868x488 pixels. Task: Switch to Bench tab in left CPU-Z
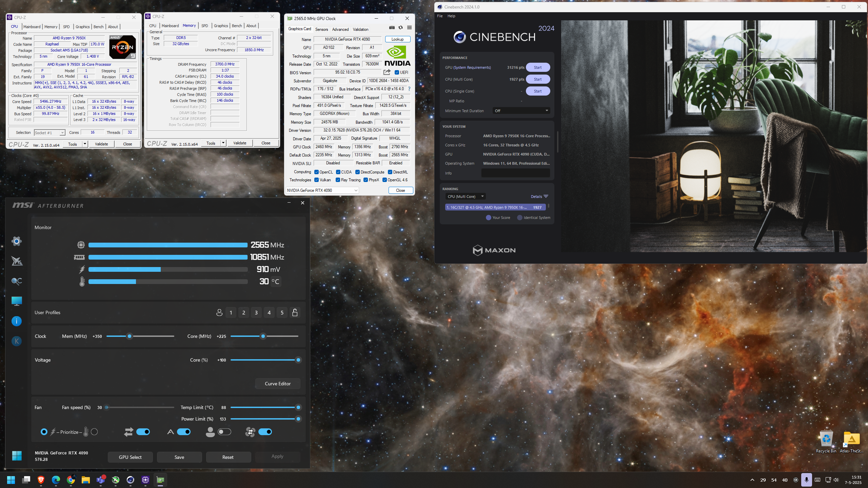point(98,27)
